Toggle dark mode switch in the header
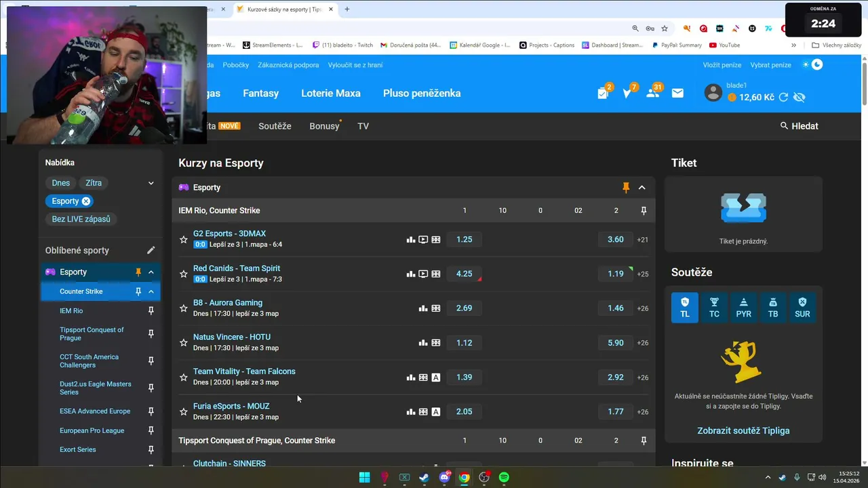Image resolution: width=868 pixels, height=488 pixels. pyautogui.click(x=812, y=65)
